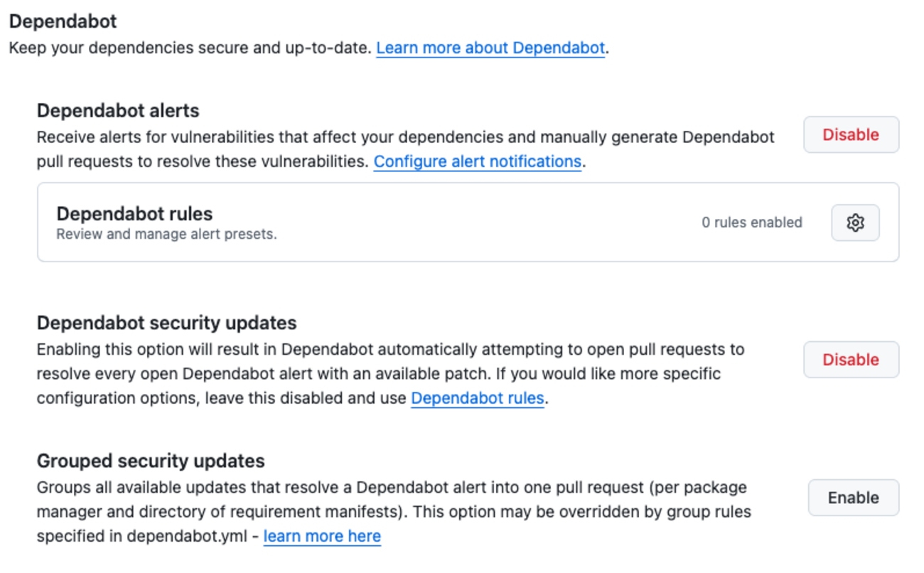Open the learn more here link
This screenshot has width=924, height=573.
[322, 537]
